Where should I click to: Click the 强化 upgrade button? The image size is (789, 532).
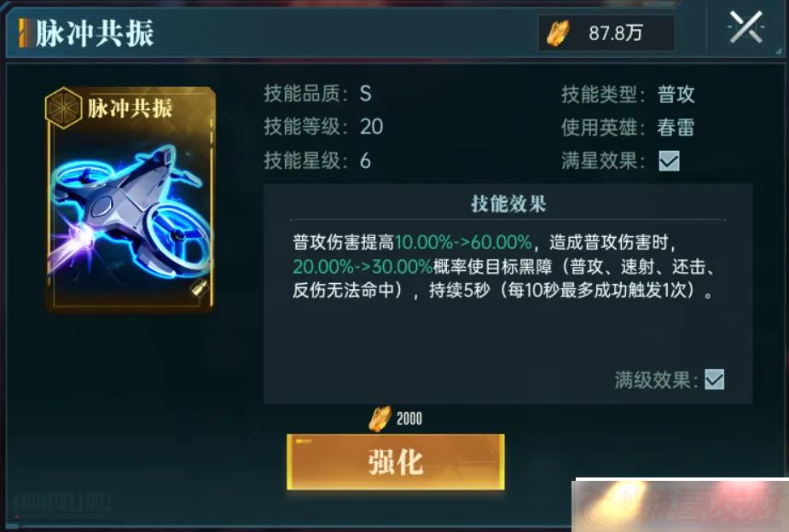point(396,461)
